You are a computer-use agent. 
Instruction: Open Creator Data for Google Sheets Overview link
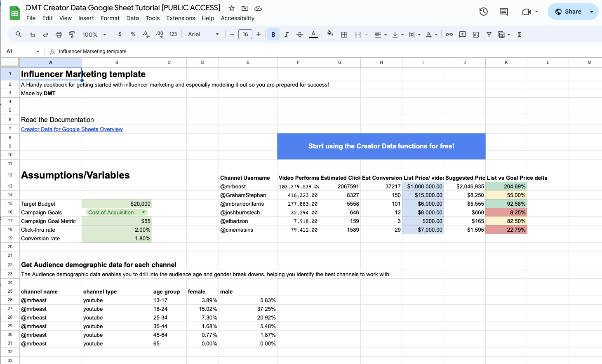(x=72, y=129)
